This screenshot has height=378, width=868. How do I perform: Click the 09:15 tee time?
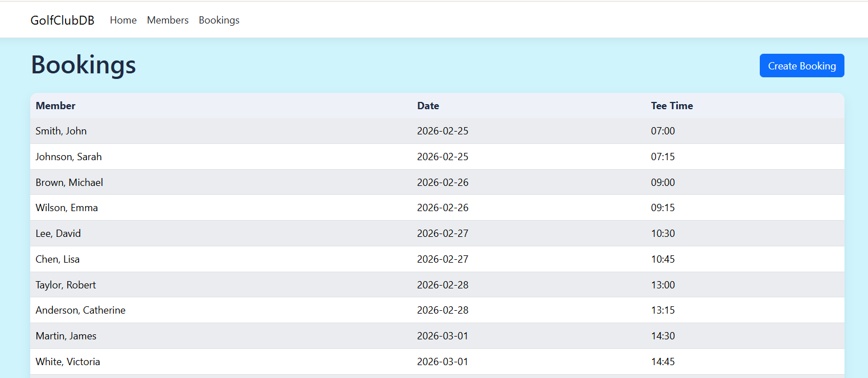click(663, 208)
